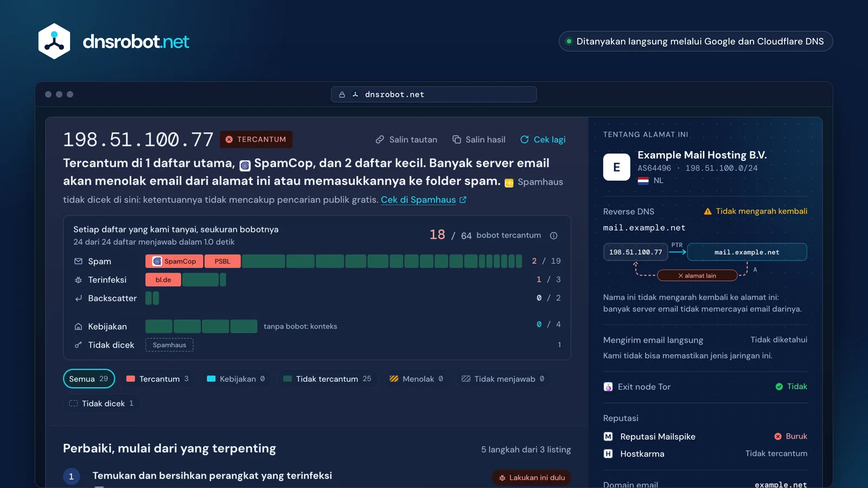Click the Backscatter return-arrow icon
This screenshot has height=488, width=868.
(x=78, y=298)
